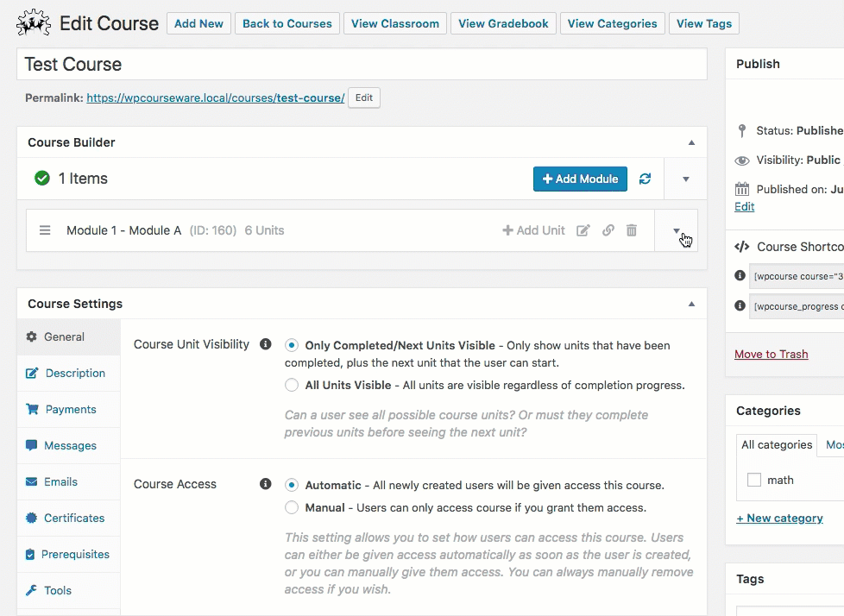844x616 pixels.
Task: Click the code icon next to Course Shortcodes
Action: click(741, 247)
